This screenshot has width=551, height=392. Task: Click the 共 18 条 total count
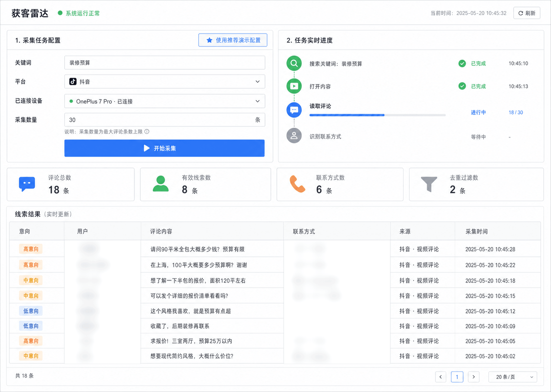pyautogui.click(x=24, y=376)
